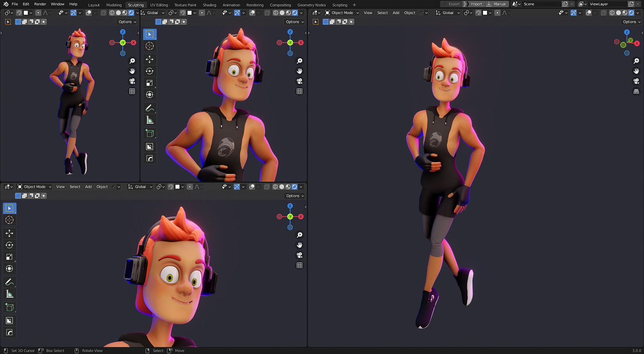
Task: Select the Cursor tool in bottom viewport
Action: [10, 220]
